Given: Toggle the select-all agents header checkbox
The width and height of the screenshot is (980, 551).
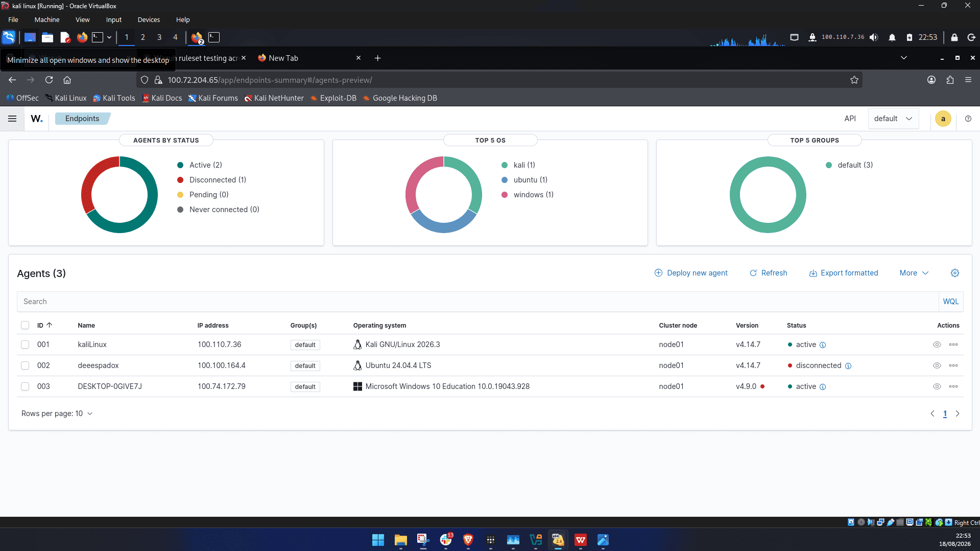Looking at the screenshot, I should point(25,325).
